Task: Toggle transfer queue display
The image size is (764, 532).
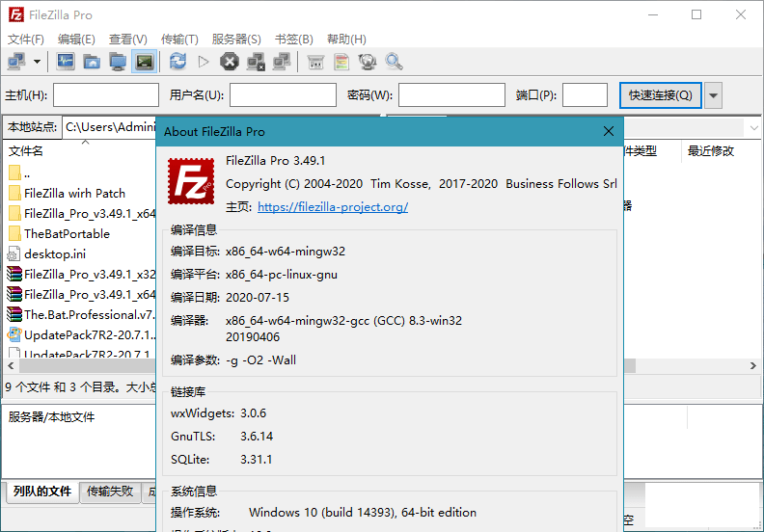Action: point(145,62)
